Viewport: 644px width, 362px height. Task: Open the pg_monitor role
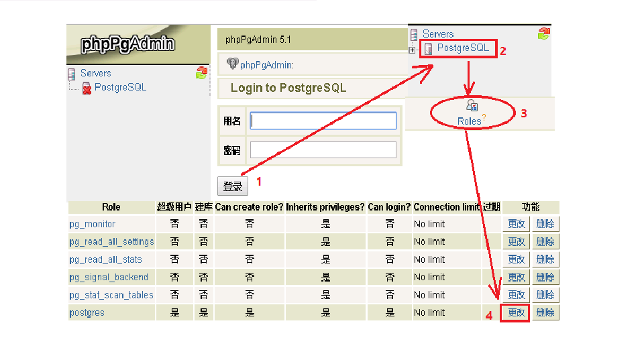(92, 224)
